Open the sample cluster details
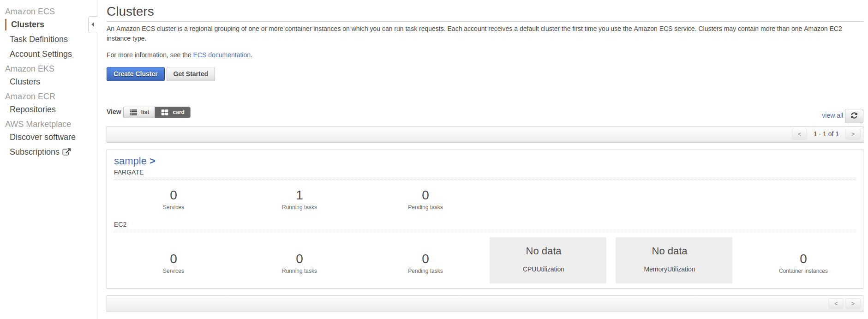Image resolution: width=868 pixels, height=319 pixels. [134, 161]
